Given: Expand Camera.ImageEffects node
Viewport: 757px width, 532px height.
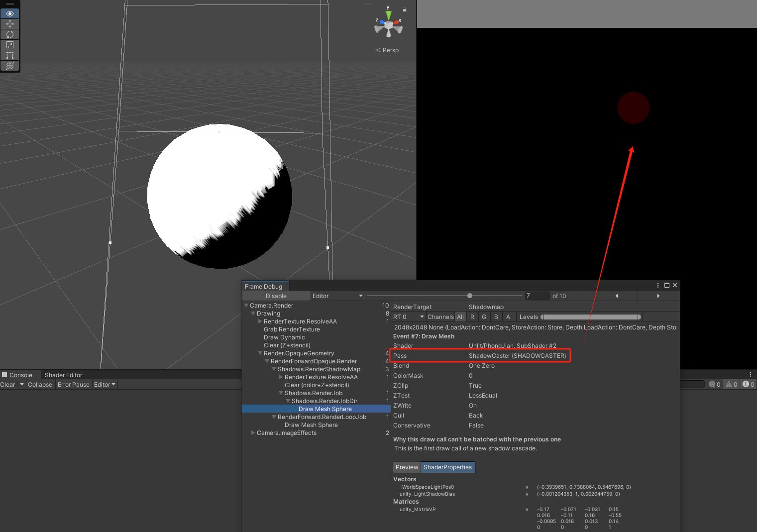Looking at the screenshot, I should (253, 433).
